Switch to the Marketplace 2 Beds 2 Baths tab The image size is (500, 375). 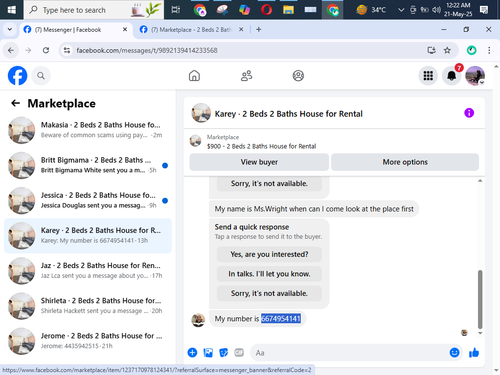192,30
